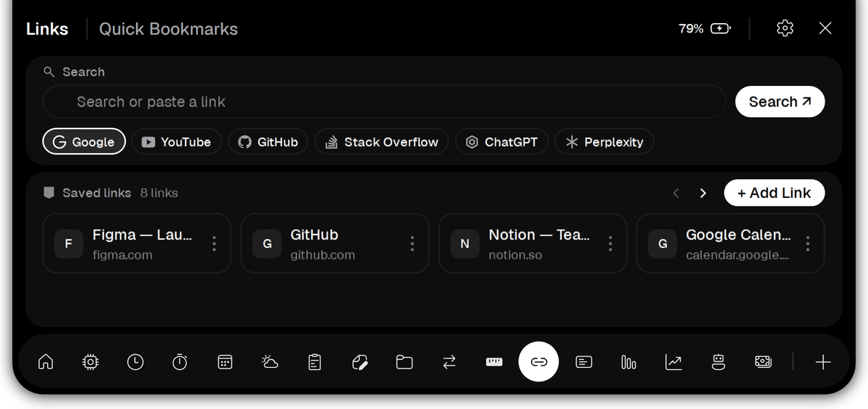Screen dimensions: 868x409
Task: Open options menu for GitHub saved link
Action: click(x=412, y=244)
